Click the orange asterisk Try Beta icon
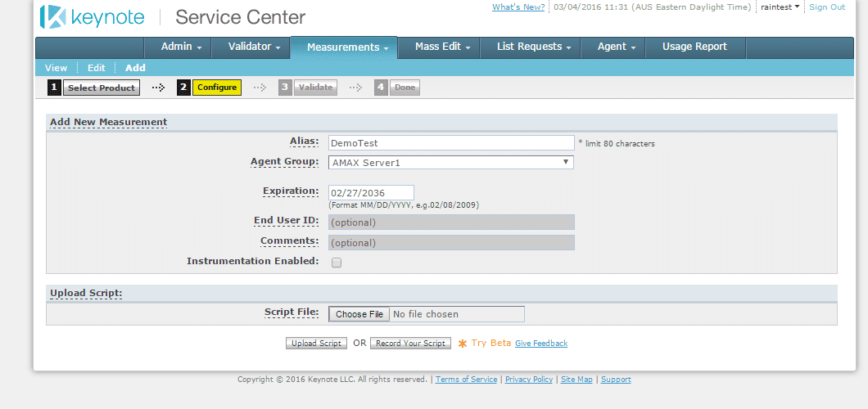The image size is (868, 409). tap(463, 344)
